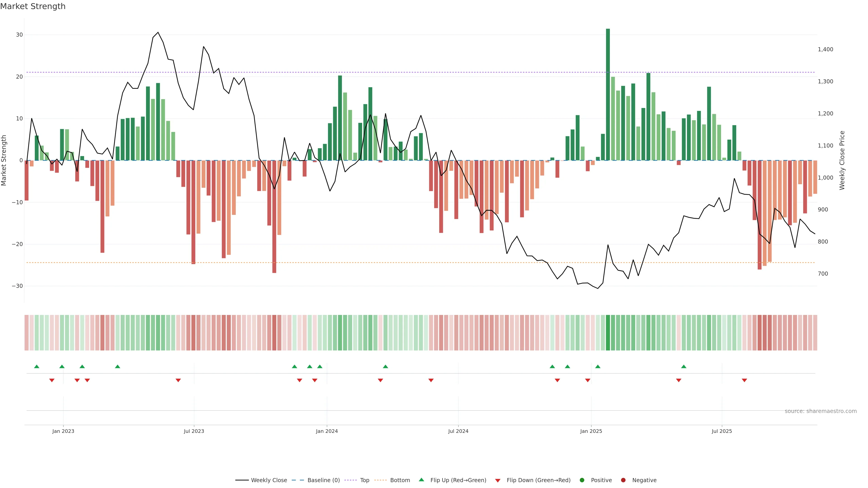Viewport: 868px width, 488px height.
Task: Click Flip Down red triangle legend icon
Action: pos(498,481)
